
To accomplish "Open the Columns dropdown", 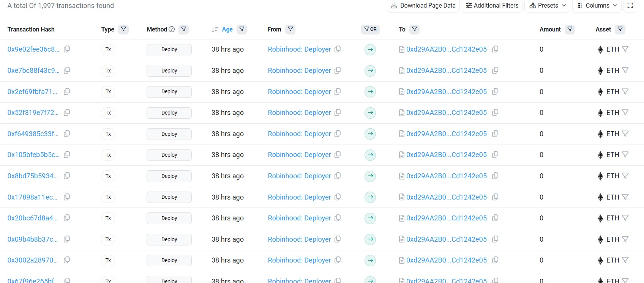I will [x=597, y=6].
